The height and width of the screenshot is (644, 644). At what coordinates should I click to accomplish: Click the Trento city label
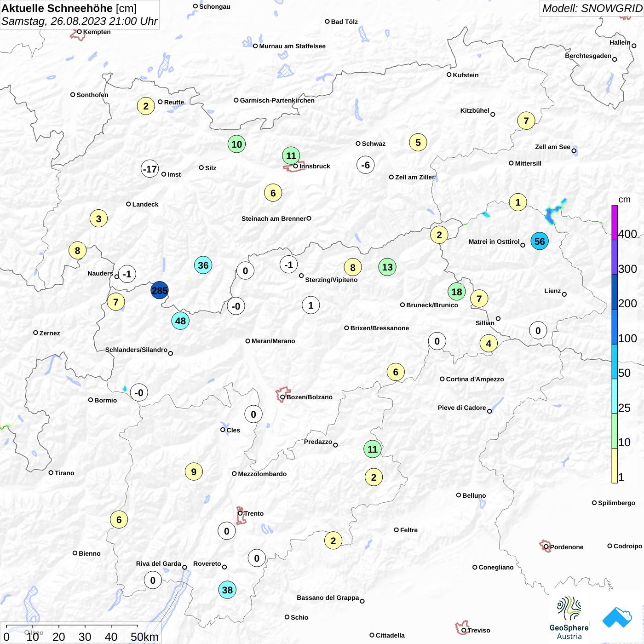tap(254, 513)
